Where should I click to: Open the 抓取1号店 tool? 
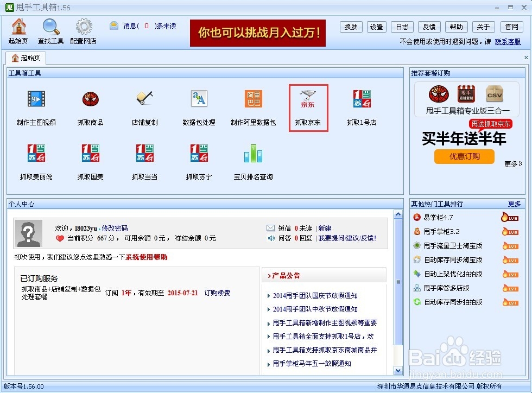point(362,108)
